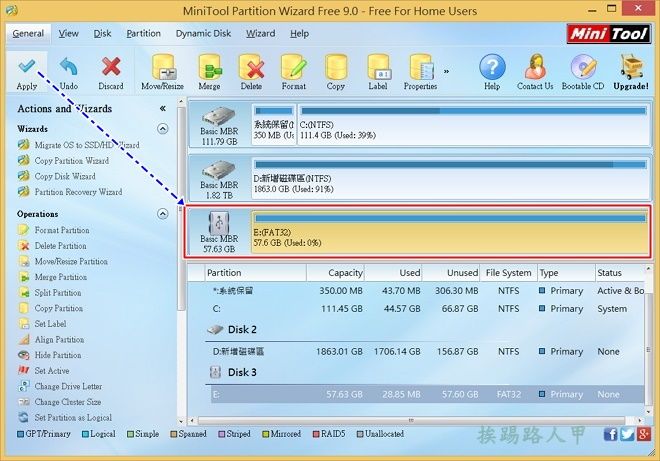Screen dimensions: 660x461
Task: Click Move/Resize Partition in Operations list
Action: [63, 261]
